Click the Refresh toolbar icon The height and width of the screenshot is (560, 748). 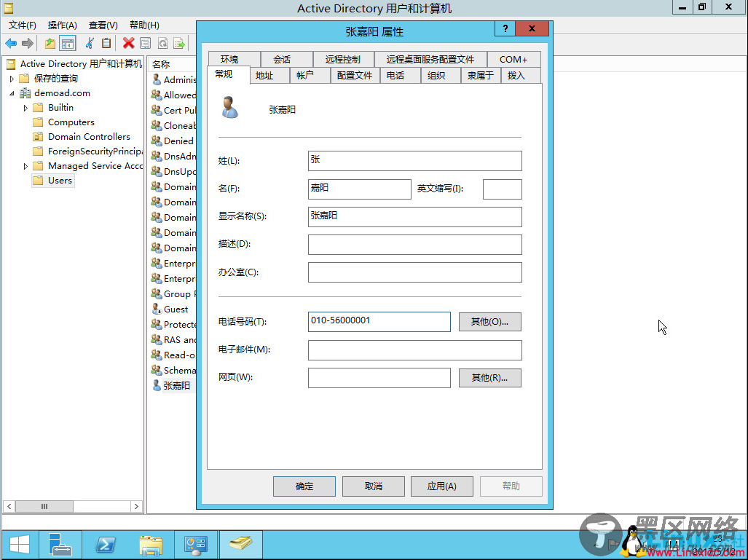(x=162, y=44)
